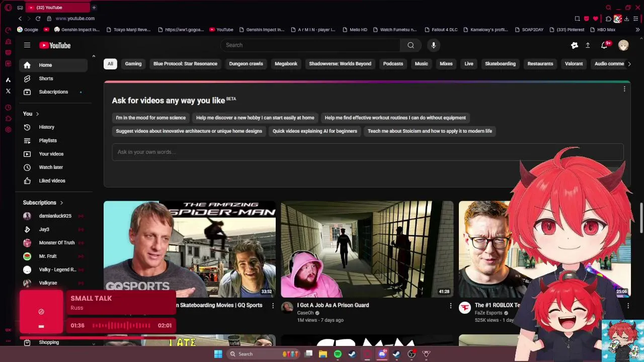Open the SOAP2DAY bookmark
The height and width of the screenshot is (362, 644).
528,30
